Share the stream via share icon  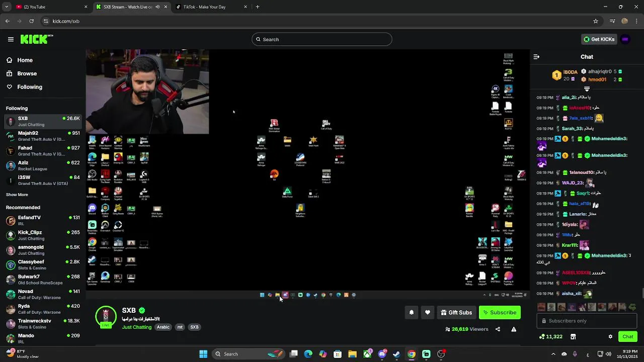point(498,329)
